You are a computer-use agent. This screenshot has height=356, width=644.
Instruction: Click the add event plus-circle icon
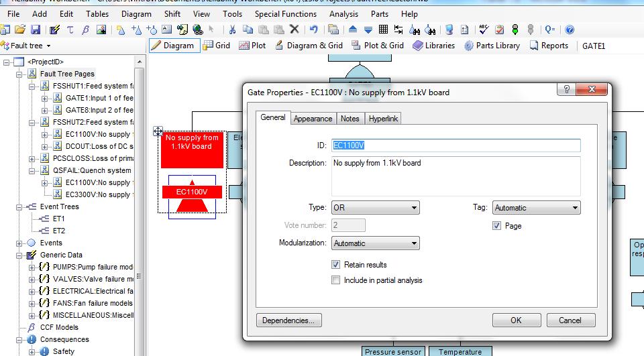pyautogui.click(x=152, y=29)
